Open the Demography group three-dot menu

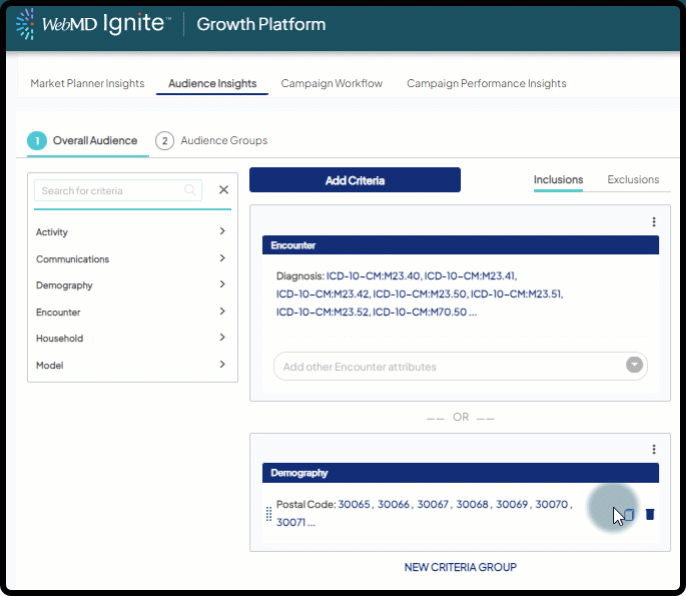pyautogui.click(x=654, y=450)
